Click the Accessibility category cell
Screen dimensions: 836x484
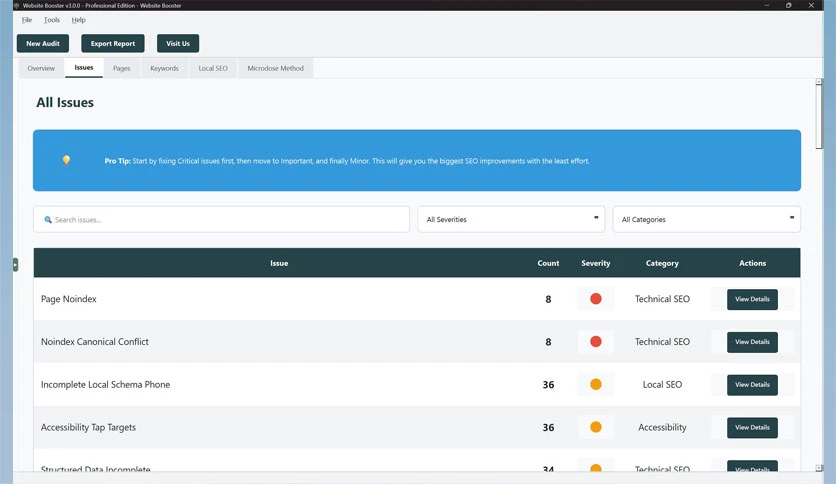tap(662, 427)
